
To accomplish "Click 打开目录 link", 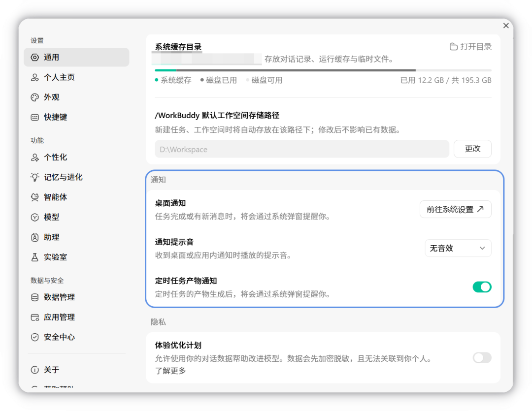I will [x=470, y=46].
